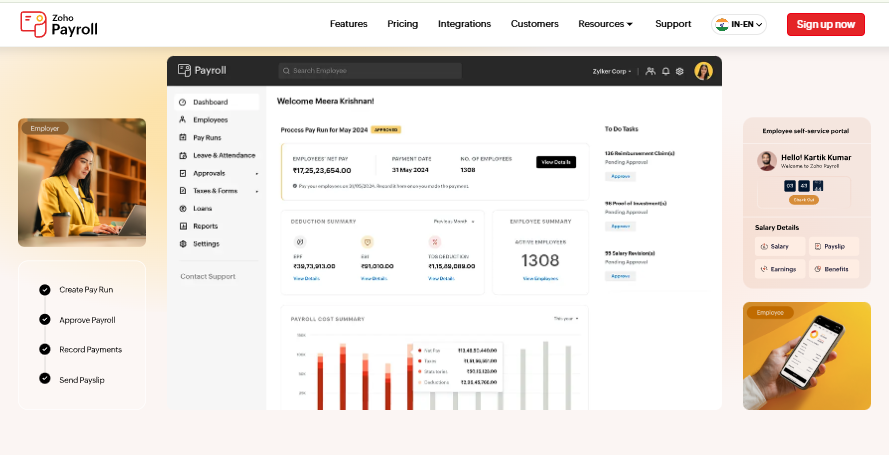889x455 pixels.
Task: Click the Check Out button
Action: (803, 200)
